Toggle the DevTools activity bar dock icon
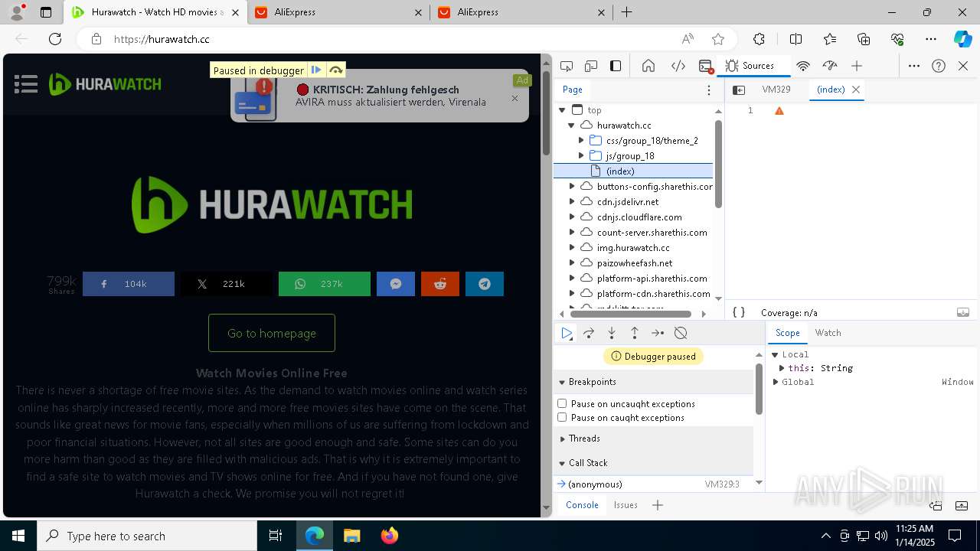 (x=616, y=66)
